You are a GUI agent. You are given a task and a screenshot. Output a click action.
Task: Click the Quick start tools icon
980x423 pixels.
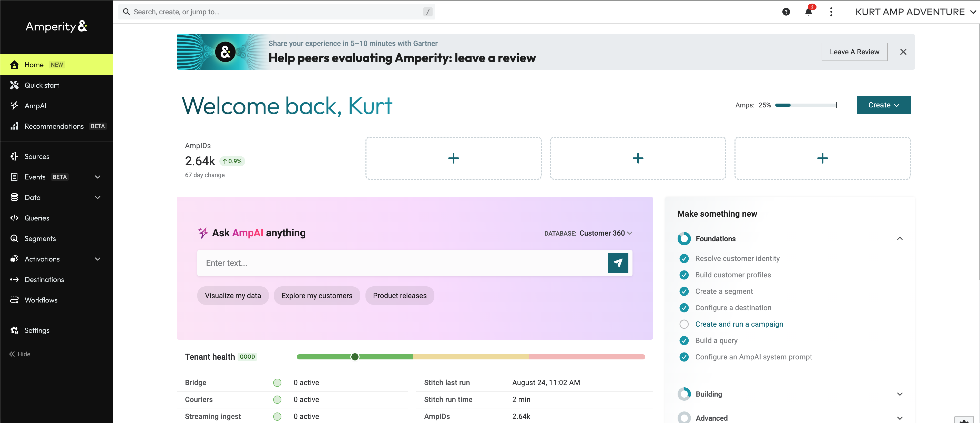(14, 85)
